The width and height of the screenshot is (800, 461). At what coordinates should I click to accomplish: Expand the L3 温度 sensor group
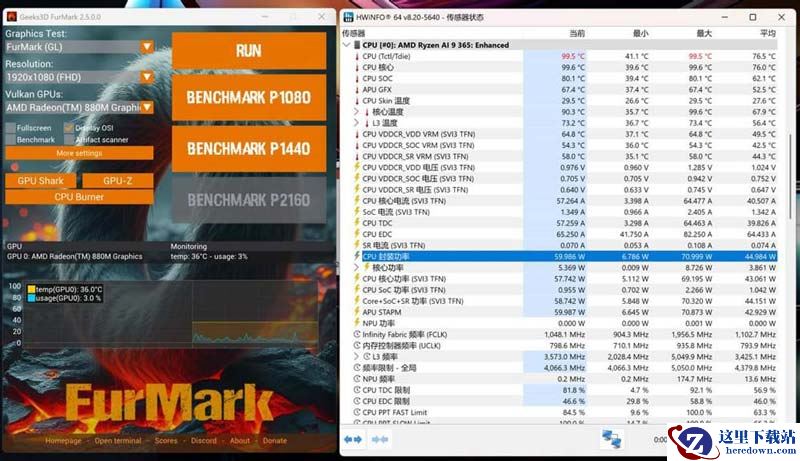click(357, 123)
